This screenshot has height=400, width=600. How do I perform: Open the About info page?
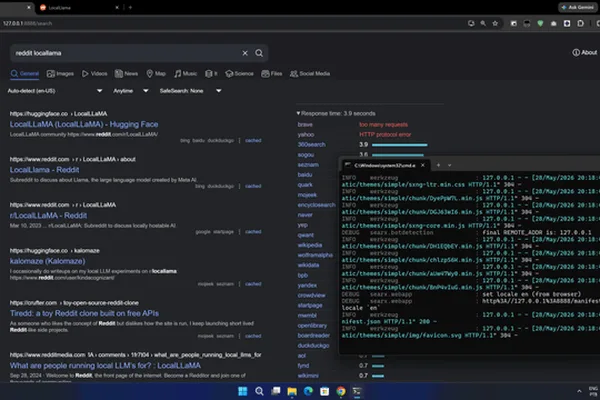pos(584,52)
